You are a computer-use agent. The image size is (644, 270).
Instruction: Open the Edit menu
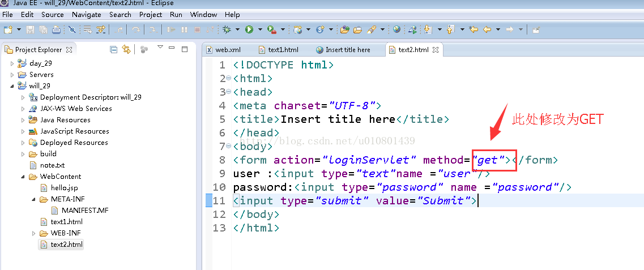[27, 14]
